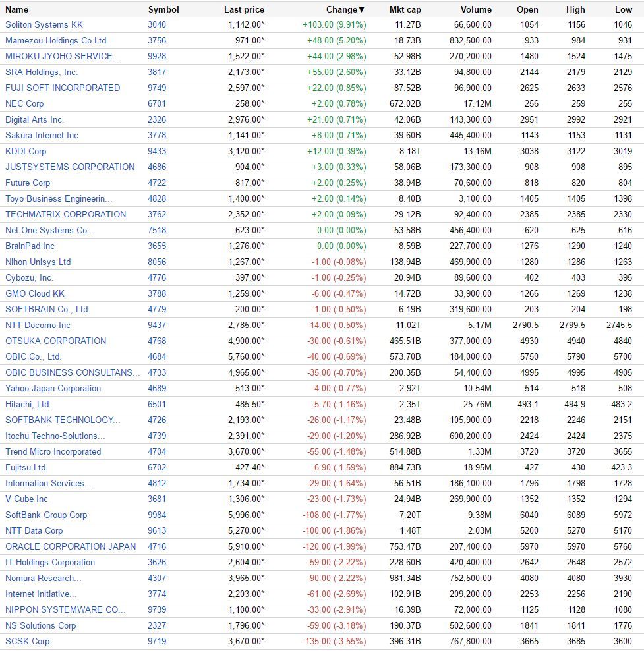
Task: Open Trend Micro Incorporated link
Action: pyautogui.click(x=53, y=452)
